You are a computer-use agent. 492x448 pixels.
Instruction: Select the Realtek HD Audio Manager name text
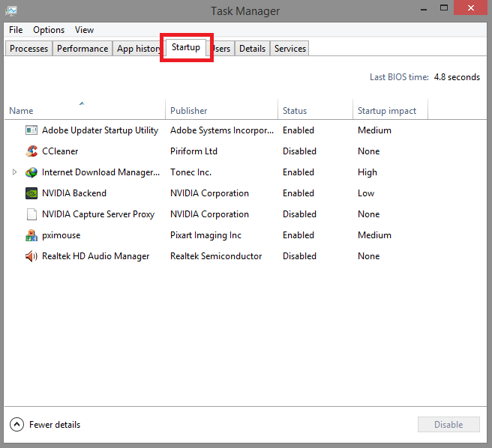[96, 256]
